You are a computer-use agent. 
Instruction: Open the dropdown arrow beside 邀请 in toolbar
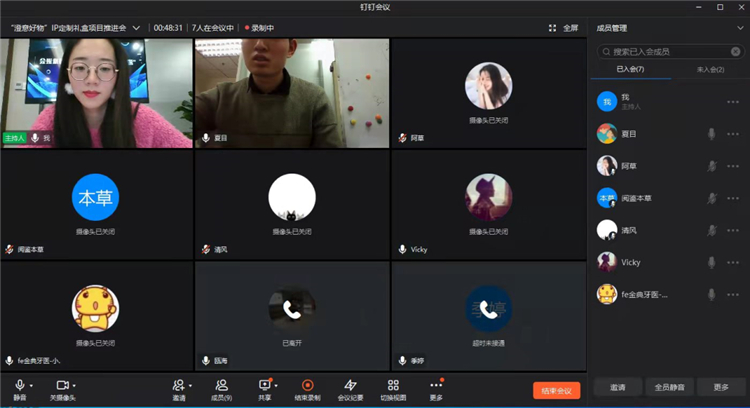[190, 386]
